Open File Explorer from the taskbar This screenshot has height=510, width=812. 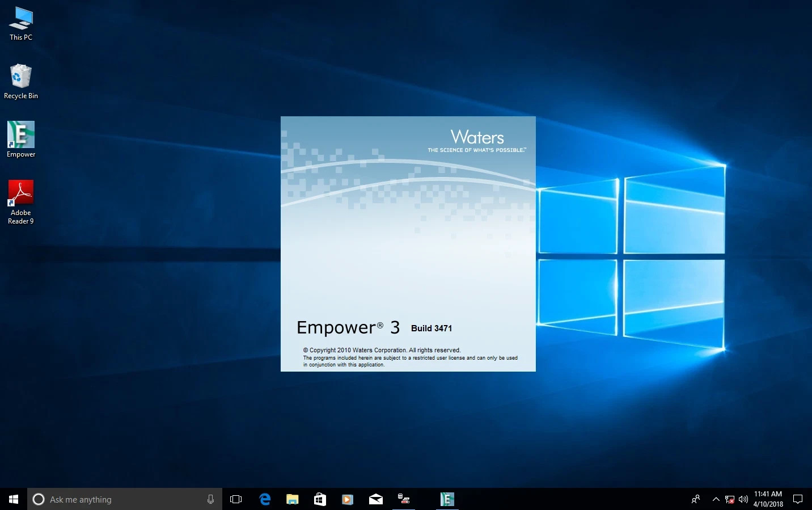pos(293,499)
